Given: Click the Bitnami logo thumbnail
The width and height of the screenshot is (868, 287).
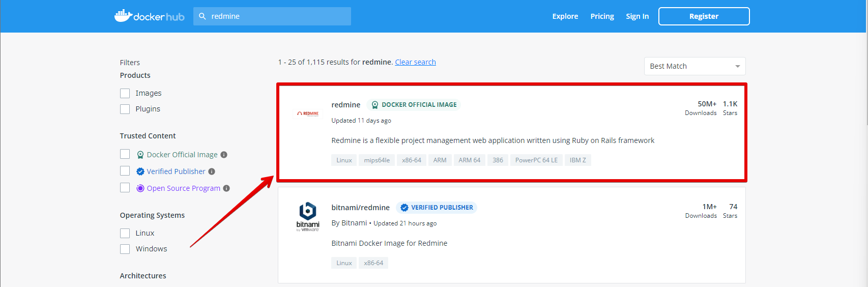Looking at the screenshot, I should (308, 217).
